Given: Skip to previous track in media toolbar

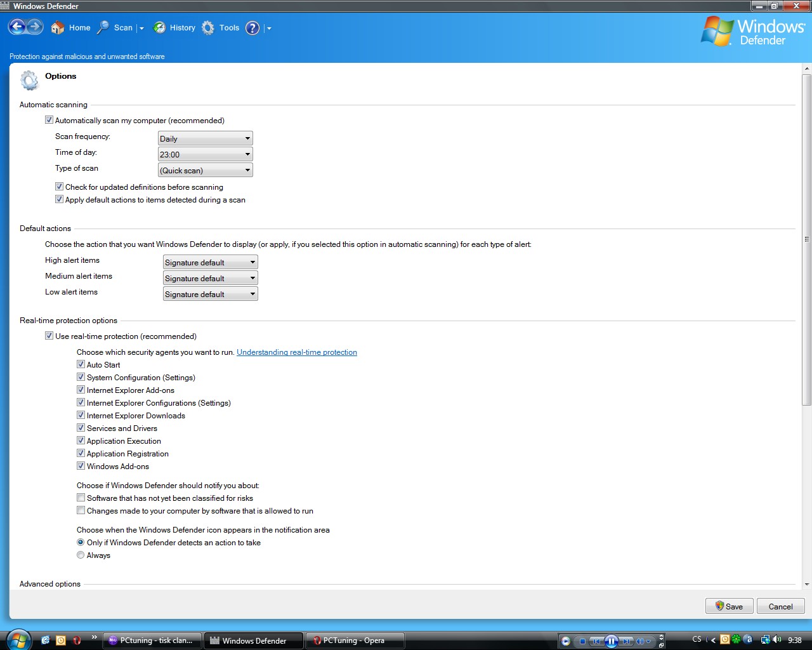Looking at the screenshot, I should tap(596, 641).
